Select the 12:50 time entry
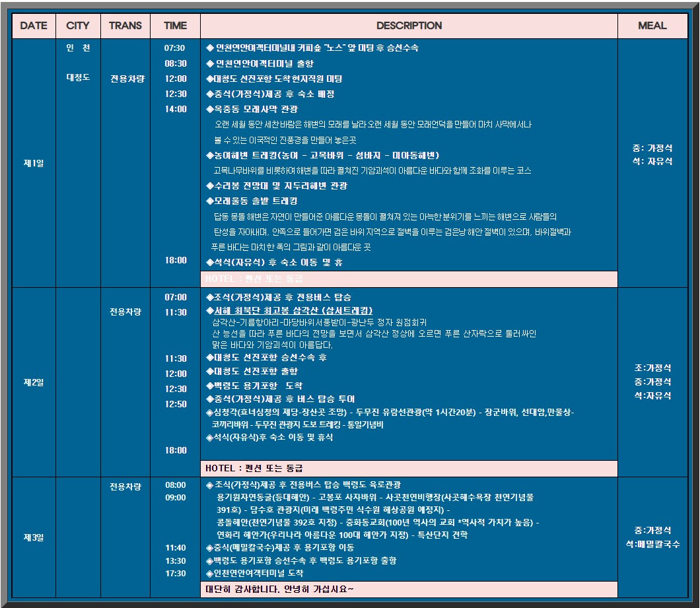 point(176,404)
